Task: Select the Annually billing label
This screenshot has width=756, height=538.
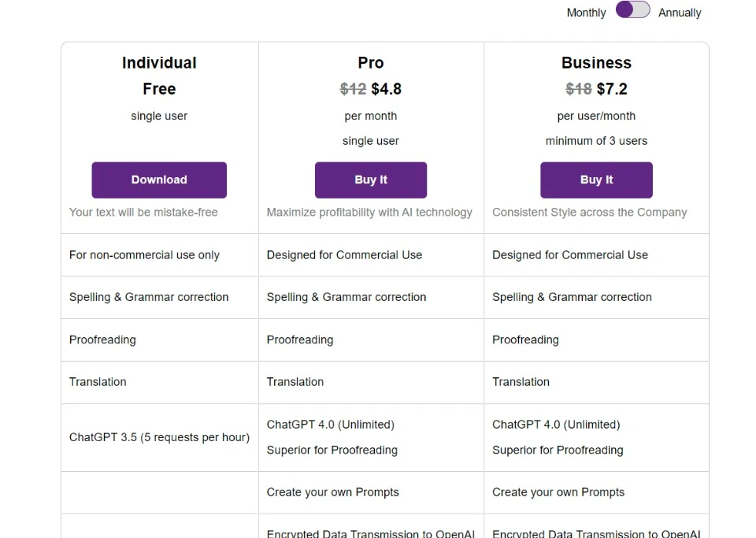Action: [x=680, y=13]
